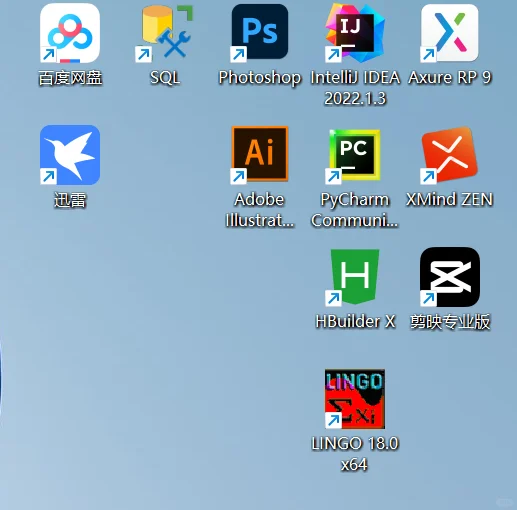Click the 'PyCharm Communi...' label text
517x510 pixels.
[x=355, y=210]
